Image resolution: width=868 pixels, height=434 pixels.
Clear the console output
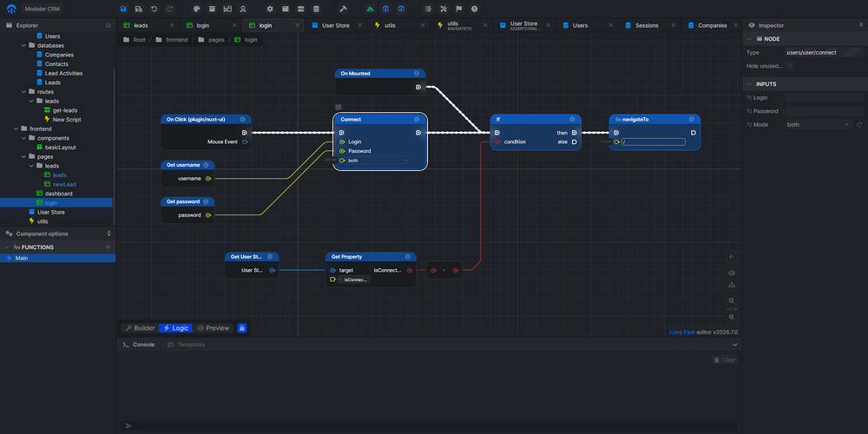click(725, 360)
